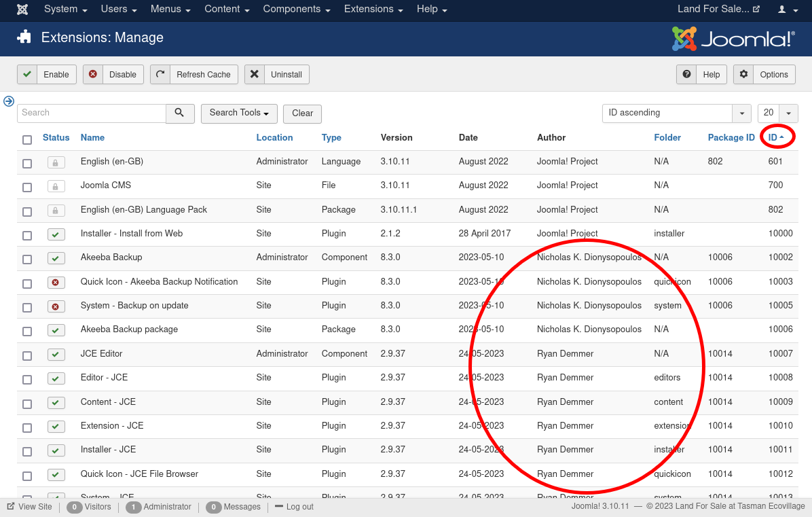Click the Help question mark icon
This screenshot has height=517, width=812.
(x=686, y=74)
